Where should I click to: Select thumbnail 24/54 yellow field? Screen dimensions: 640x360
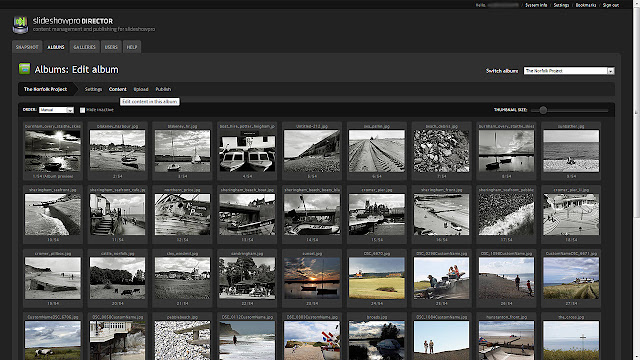377,278
